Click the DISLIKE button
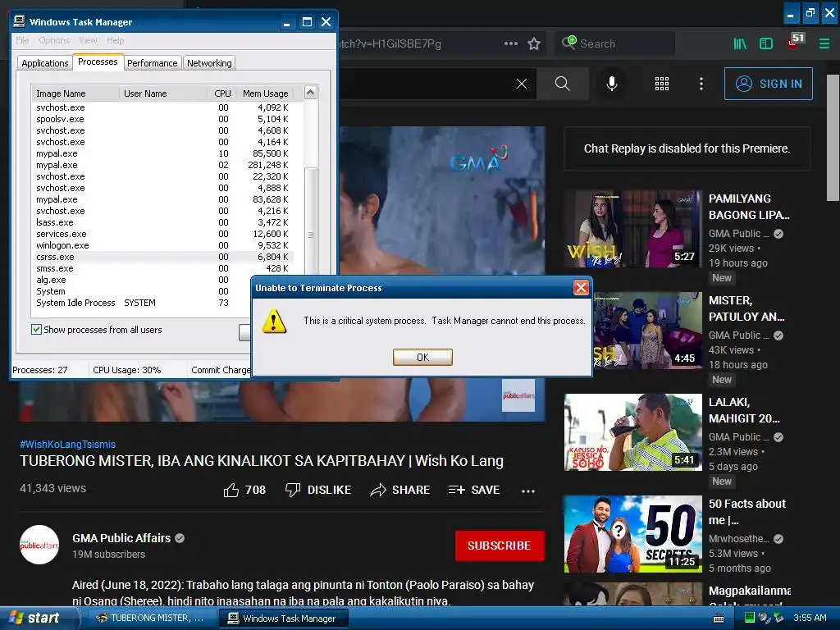The image size is (840, 630). click(x=318, y=490)
